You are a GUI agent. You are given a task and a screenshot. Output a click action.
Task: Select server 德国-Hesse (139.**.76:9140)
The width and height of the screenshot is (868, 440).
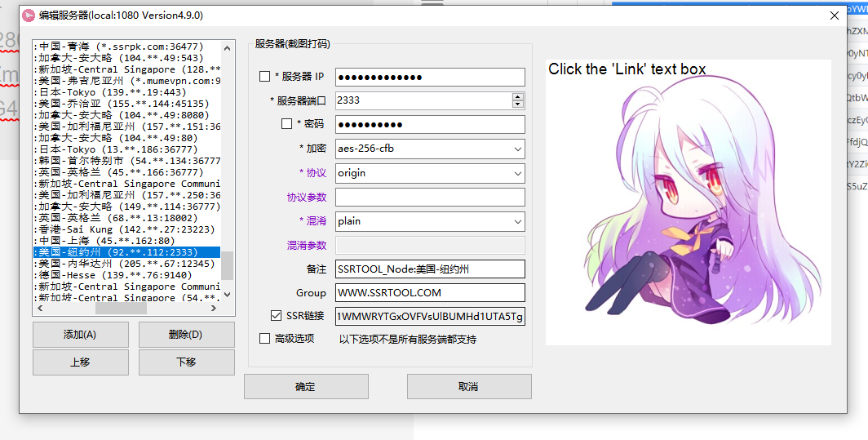pos(127,275)
